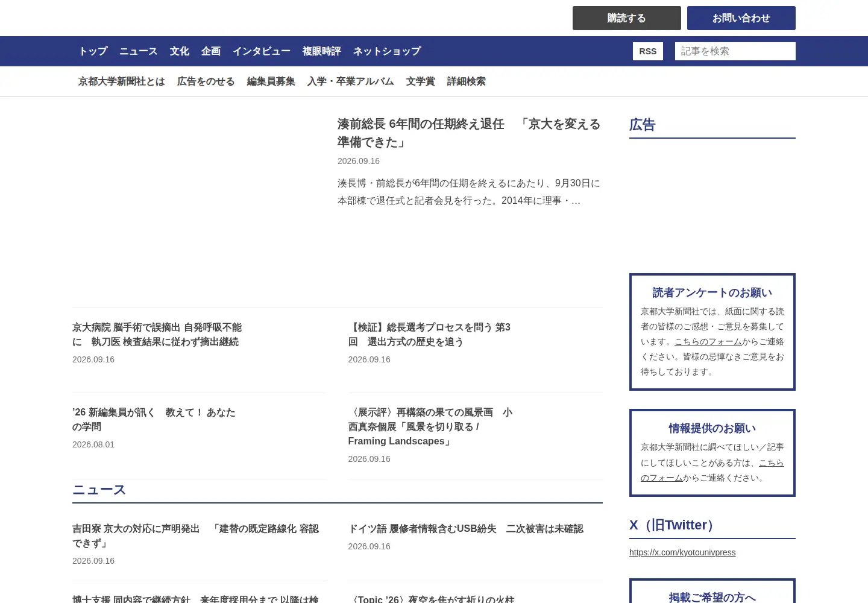Visit ネットショップ from the nav bar
The width and height of the screenshot is (868, 603).
point(387,51)
